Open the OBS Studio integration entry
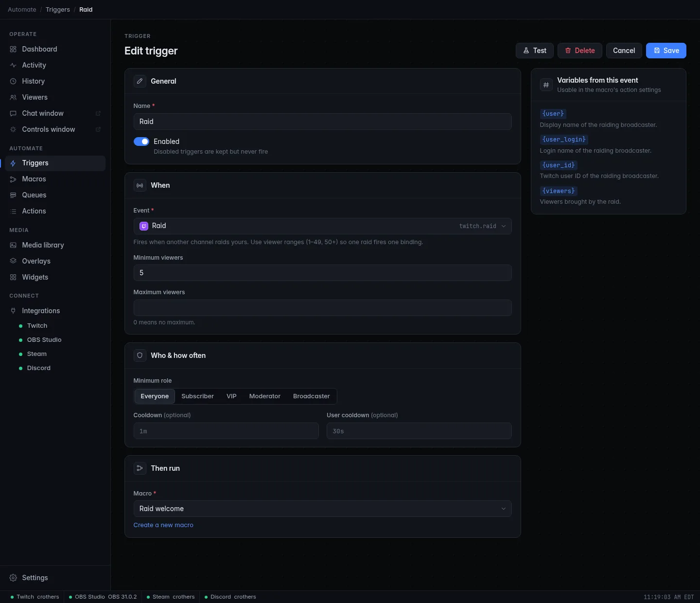This screenshot has height=603, width=700. (x=44, y=340)
